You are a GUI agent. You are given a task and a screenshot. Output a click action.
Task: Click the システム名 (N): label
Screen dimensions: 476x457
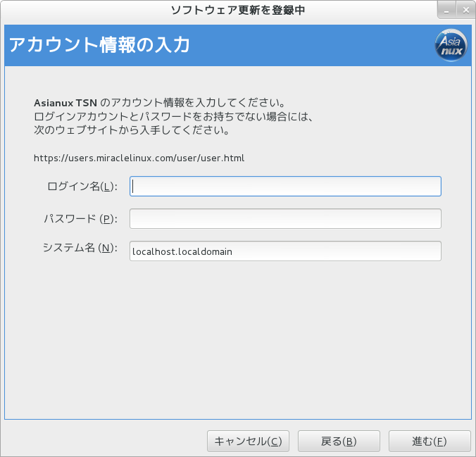(x=80, y=248)
